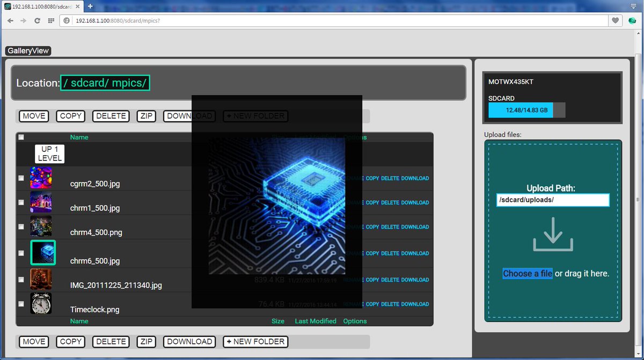Click the bottom DOWNLOAD button

[189, 342]
